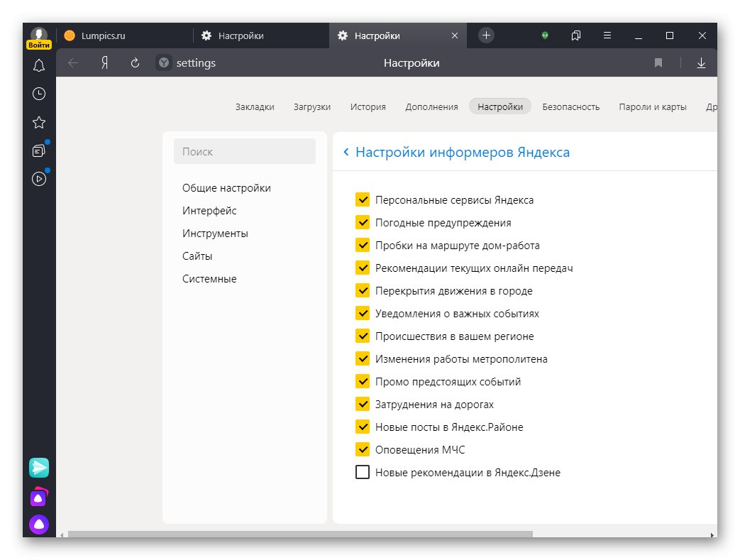This screenshot has height=560, width=740.
Task: Enable Новые рекомендации в Яндекс.Дзене
Action: point(363,472)
